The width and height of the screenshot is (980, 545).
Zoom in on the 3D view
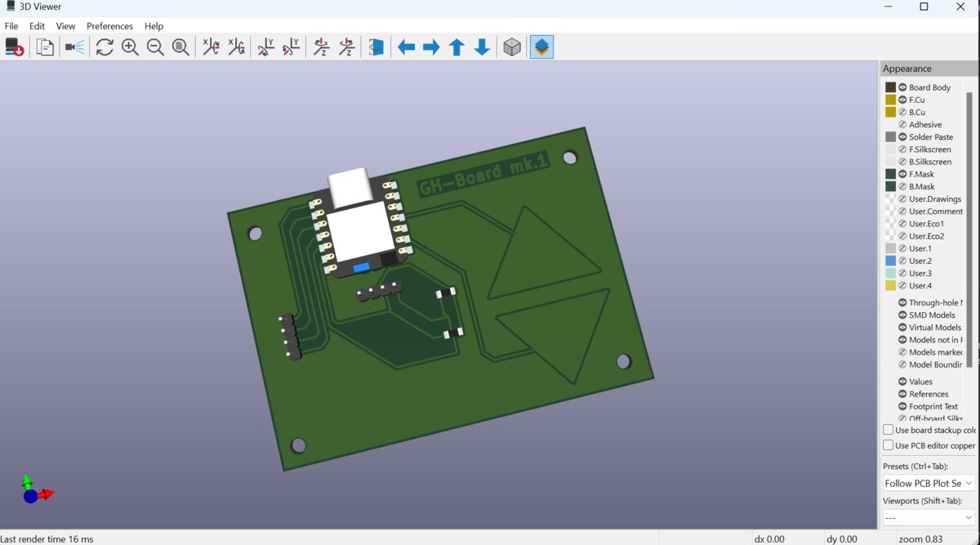click(131, 47)
